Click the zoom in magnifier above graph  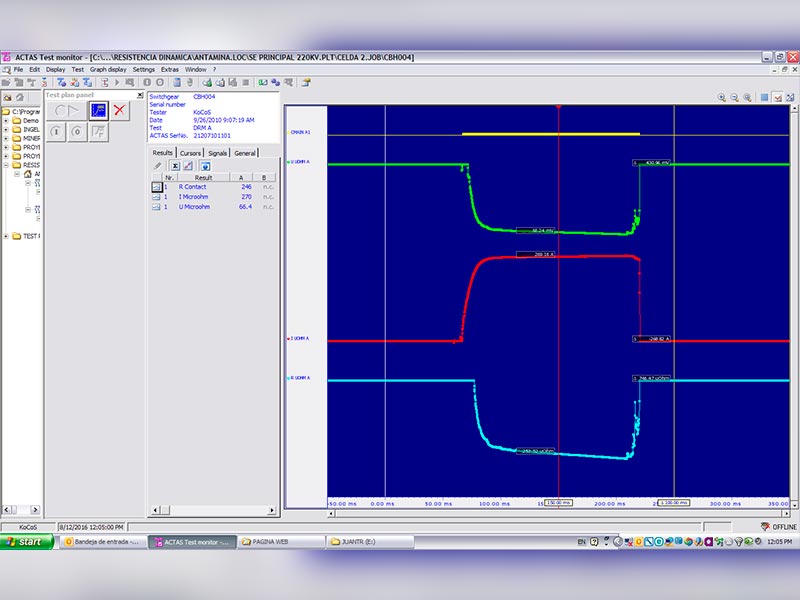(722, 97)
